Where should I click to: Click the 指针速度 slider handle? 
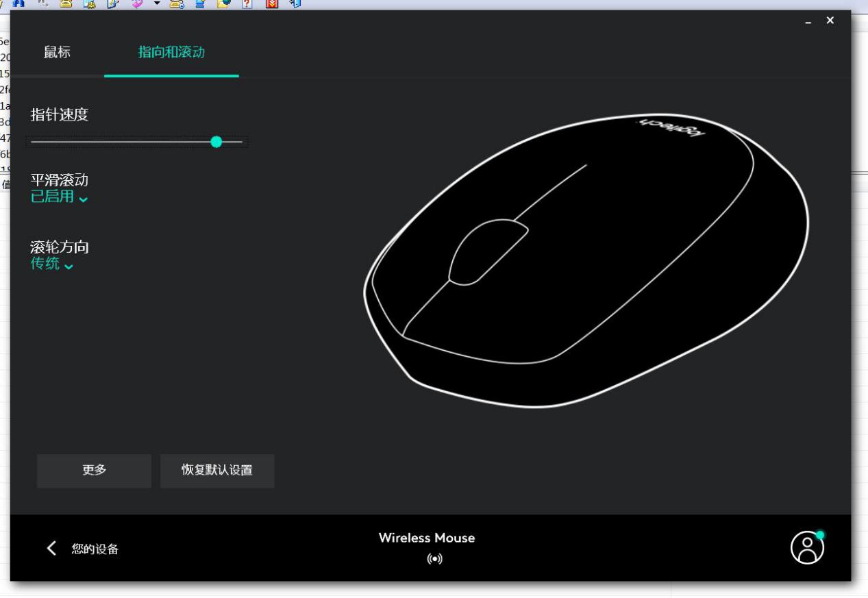click(216, 142)
